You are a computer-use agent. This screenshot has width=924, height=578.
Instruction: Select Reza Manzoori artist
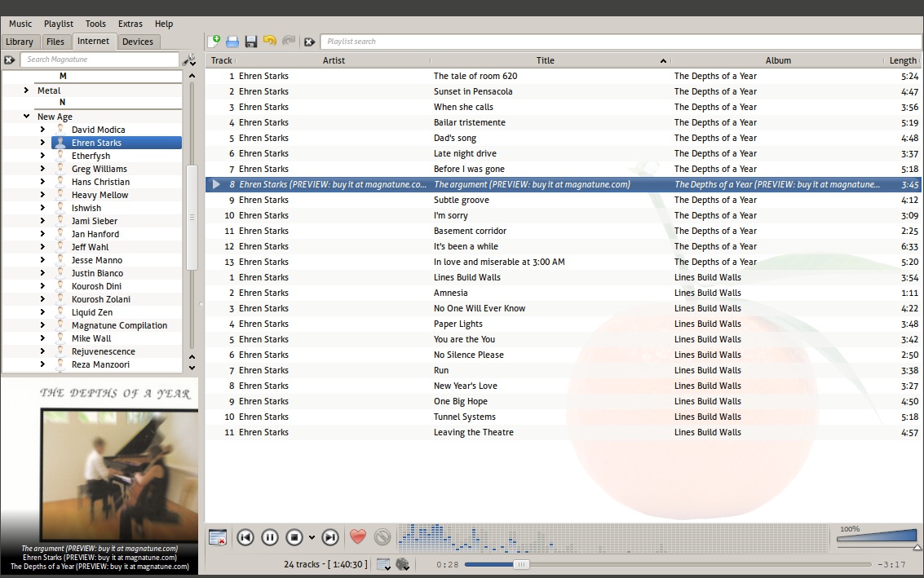click(x=101, y=364)
